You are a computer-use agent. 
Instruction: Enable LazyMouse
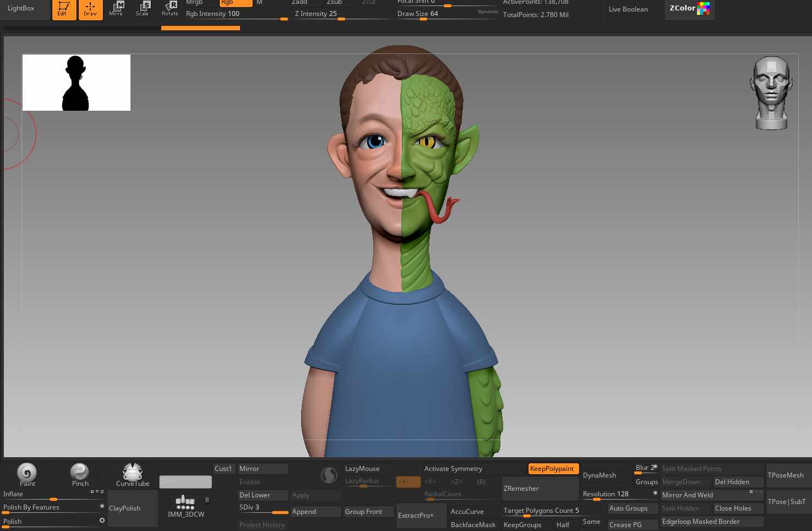[x=362, y=469]
